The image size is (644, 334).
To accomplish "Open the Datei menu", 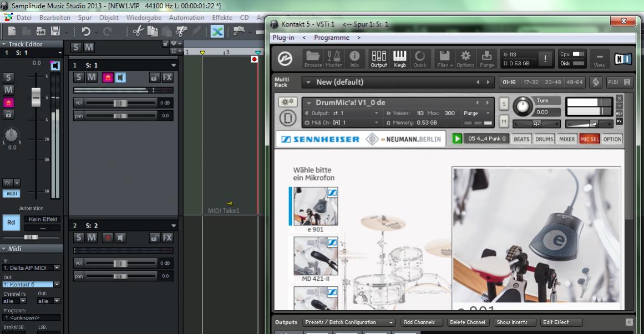I will (x=24, y=18).
